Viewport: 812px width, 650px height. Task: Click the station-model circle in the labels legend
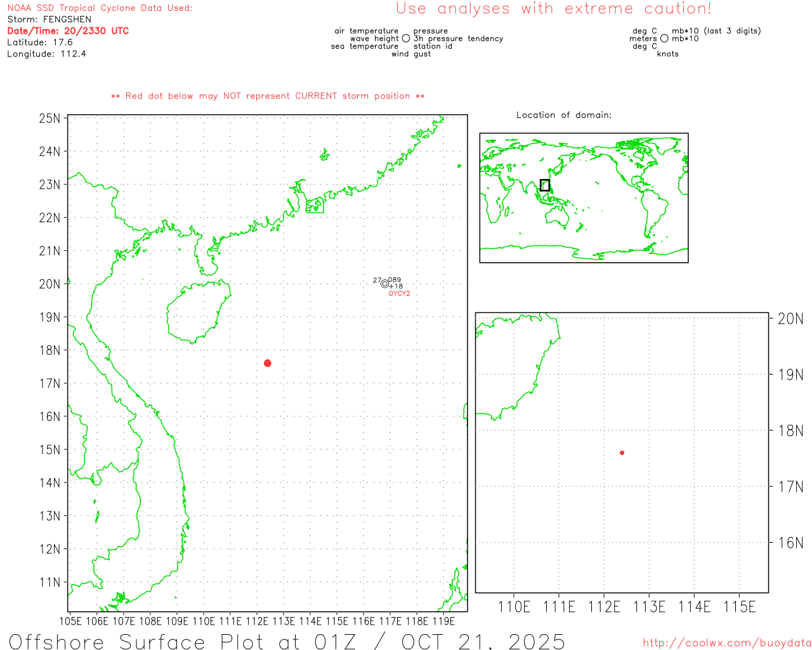[406, 39]
